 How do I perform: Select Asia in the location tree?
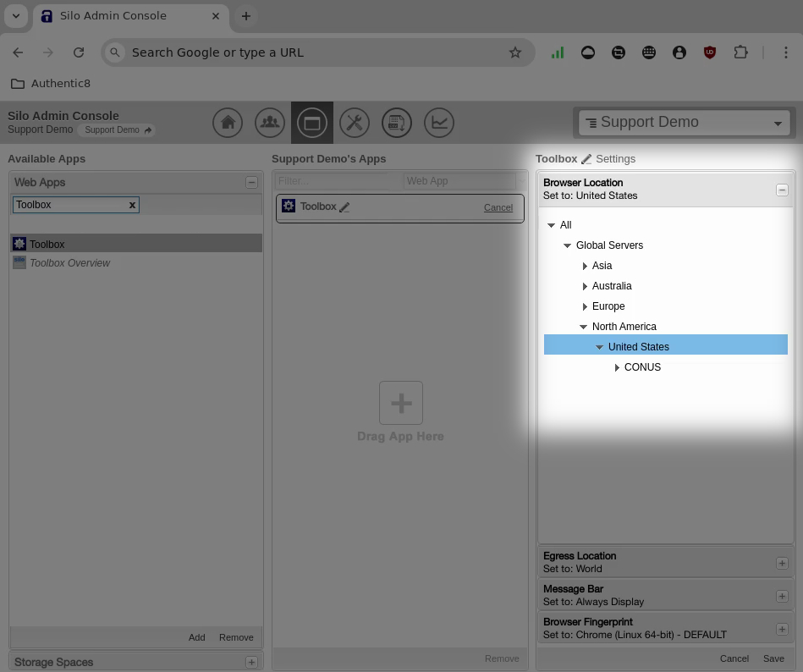602,266
